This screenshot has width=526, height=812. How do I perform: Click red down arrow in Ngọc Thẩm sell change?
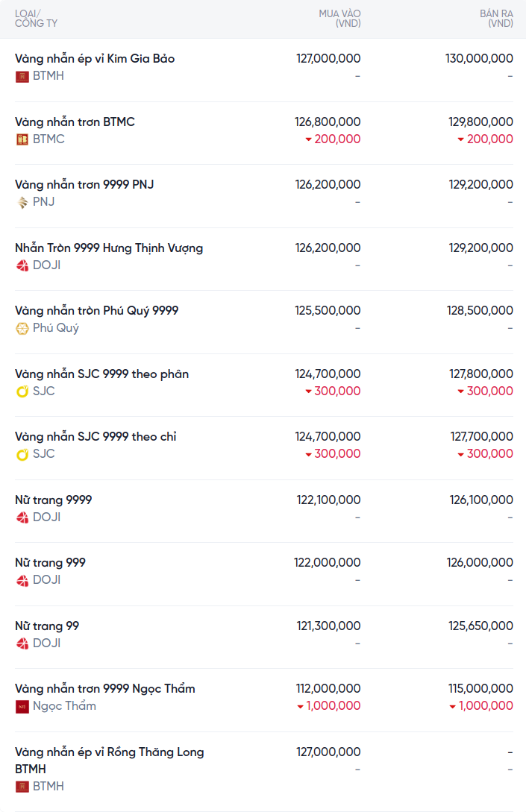click(452, 706)
